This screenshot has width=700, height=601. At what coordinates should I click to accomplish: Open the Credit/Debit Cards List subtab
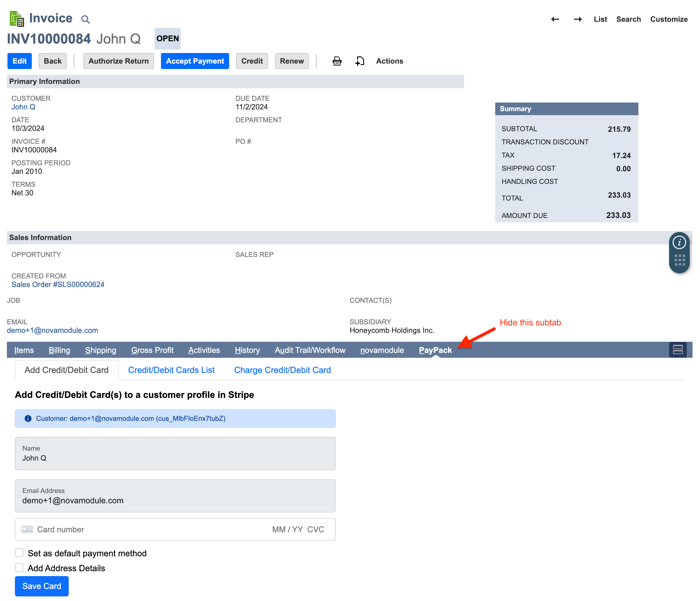171,370
